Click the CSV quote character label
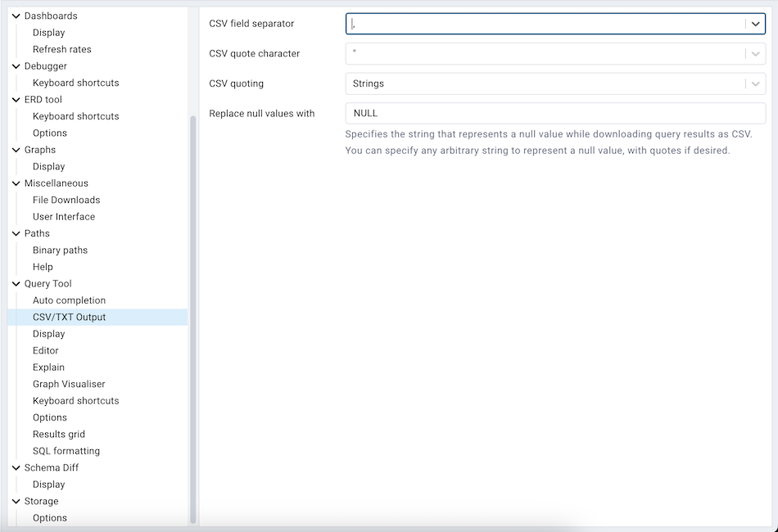 (x=254, y=53)
